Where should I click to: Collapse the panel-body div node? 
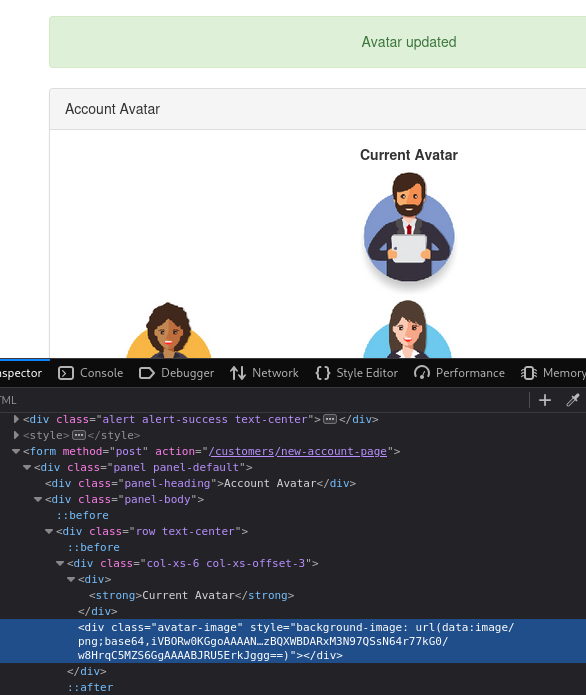point(38,500)
